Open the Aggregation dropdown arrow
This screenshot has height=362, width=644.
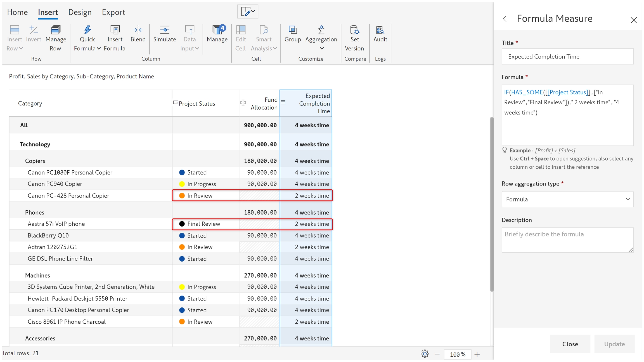pyautogui.click(x=321, y=48)
